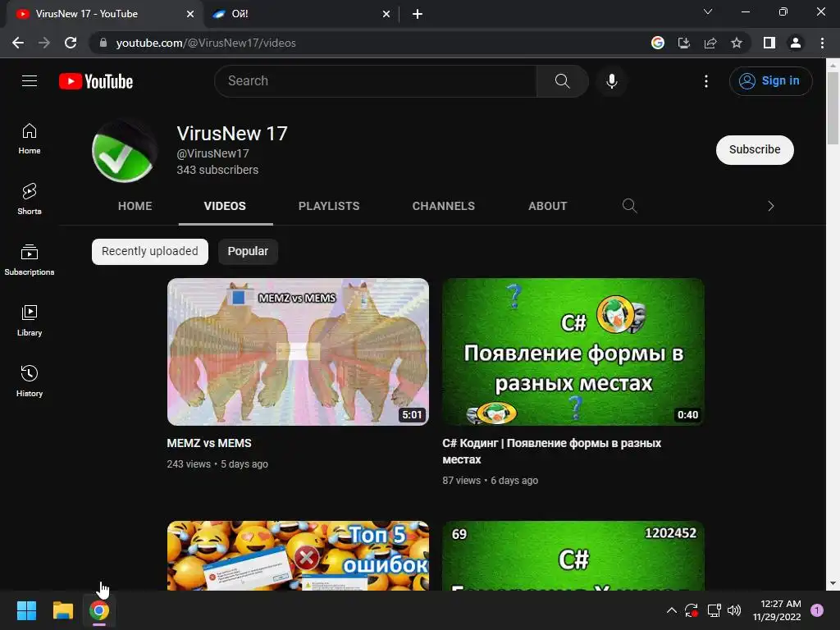Open the Chrome profile icon
840x630 pixels.
(796, 43)
